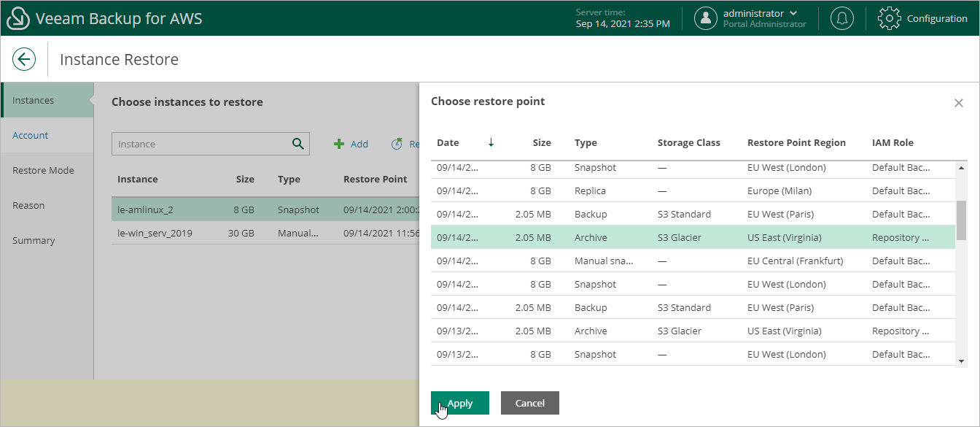Open the administrator account dropdown

(794, 12)
